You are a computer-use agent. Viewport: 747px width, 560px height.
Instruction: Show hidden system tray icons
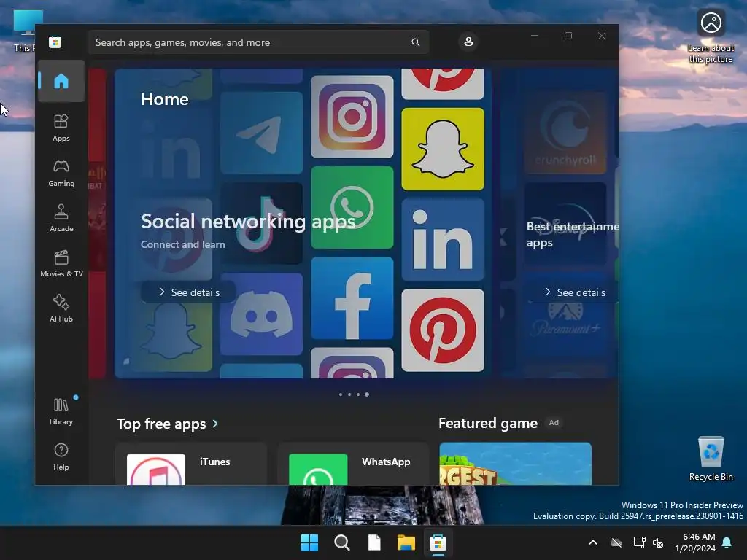coord(593,542)
